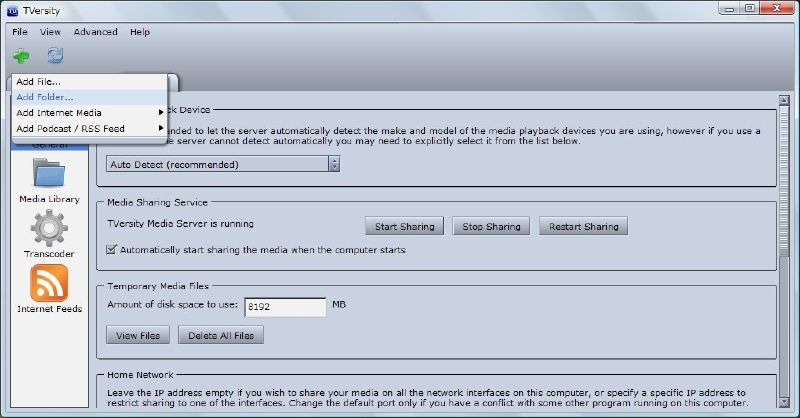Screen dimensions: 800x418
Task: Expand the Add Podcast / RSS Feed submenu arrow
Action: click(x=161, y=128)
